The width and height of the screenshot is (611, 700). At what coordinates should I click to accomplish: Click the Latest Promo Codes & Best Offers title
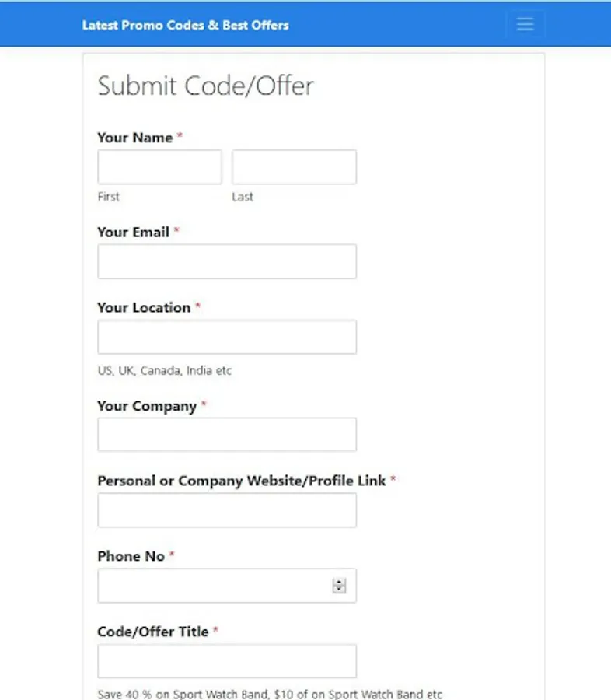click(x=185, y=26)
